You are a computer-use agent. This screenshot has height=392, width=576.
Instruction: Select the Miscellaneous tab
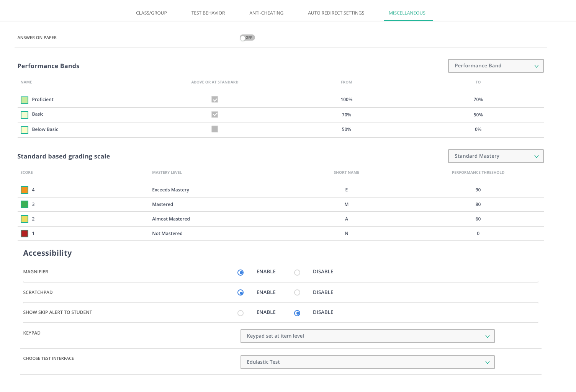(x=407, y=13)
